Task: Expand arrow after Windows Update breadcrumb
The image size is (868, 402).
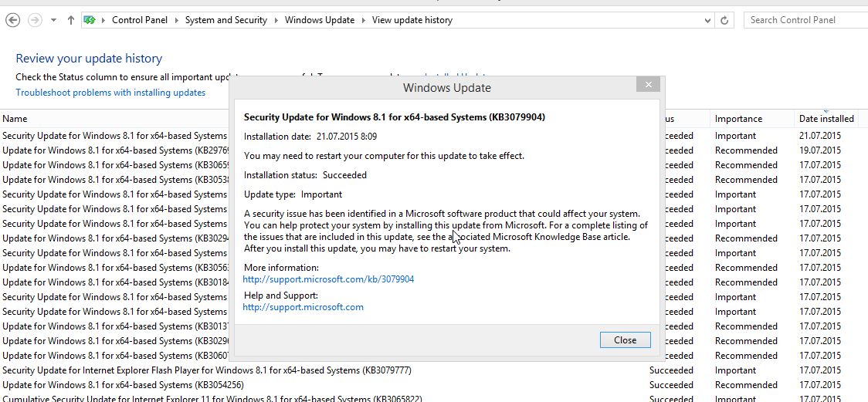Action: 363,21
